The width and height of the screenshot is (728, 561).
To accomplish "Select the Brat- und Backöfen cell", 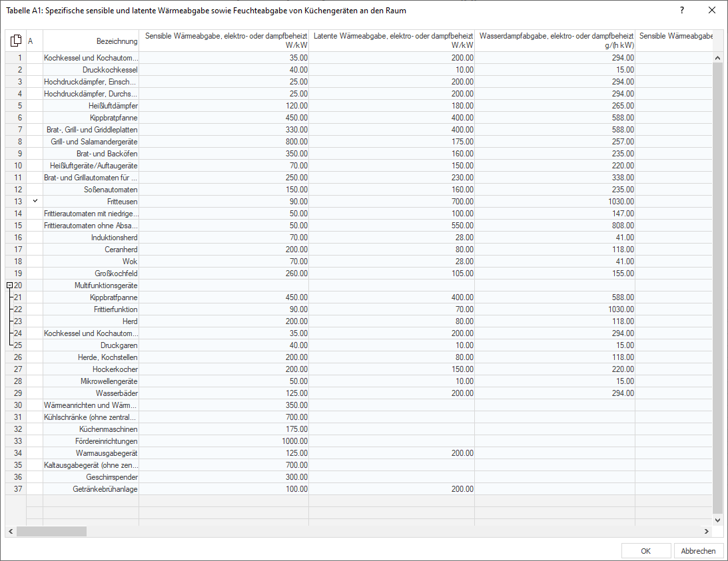I will pos(91,154).
